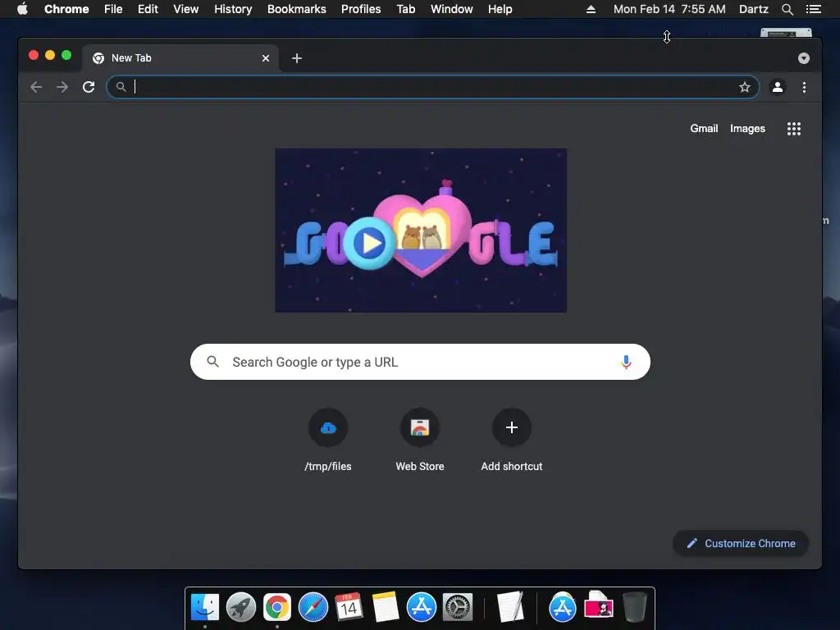The image size is (840, 630).
Task: Bookmark this tab with the star icon
Action: click(x=745, y=87)
